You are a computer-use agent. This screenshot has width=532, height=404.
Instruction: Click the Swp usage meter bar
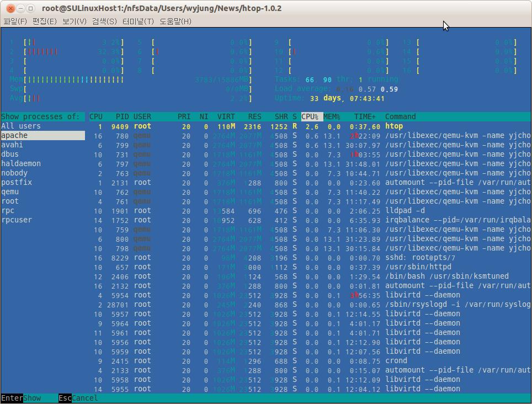pyautogui.click(x=131, y=89)
